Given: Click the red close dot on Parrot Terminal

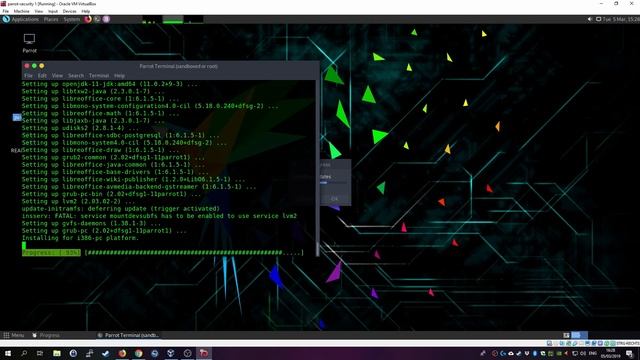Looking at the screenshot, I should point(27,66).
